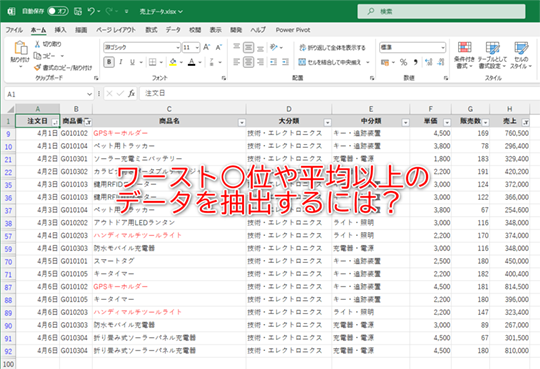Select cell containing 760,500

(x=510, y=133)
